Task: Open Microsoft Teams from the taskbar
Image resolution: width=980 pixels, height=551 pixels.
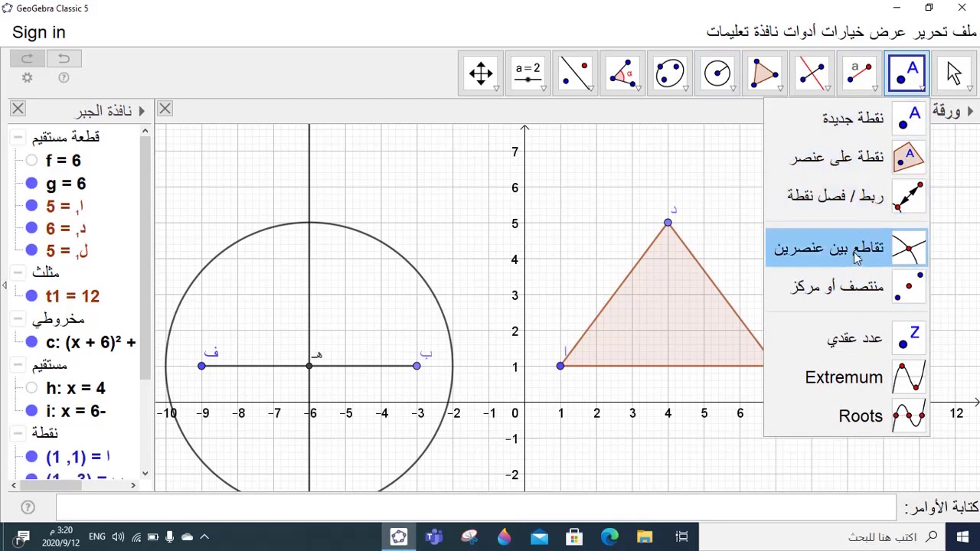Action: point(434,536)
